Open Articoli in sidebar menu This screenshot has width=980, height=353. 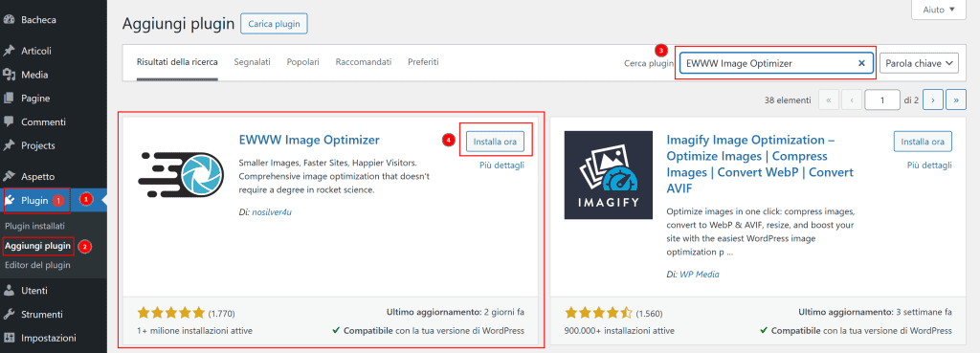pos(36,52)
